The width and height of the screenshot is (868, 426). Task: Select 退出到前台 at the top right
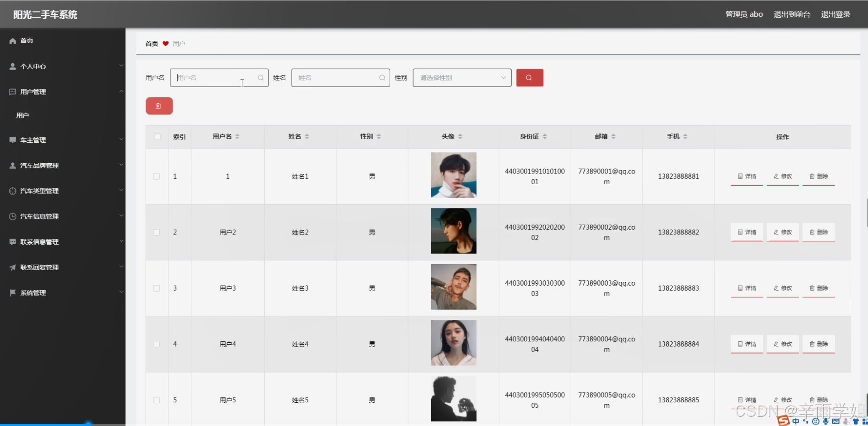tap(791, 14)
